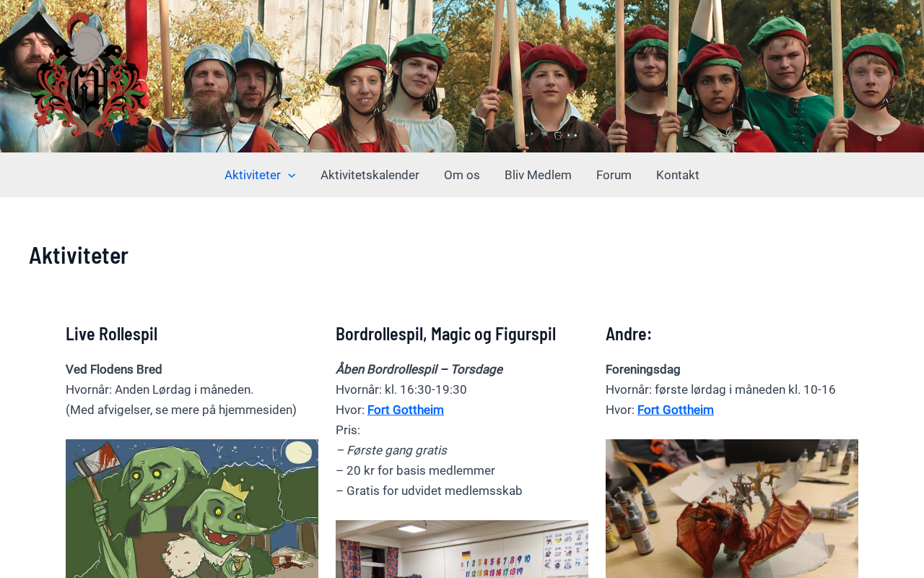Viewport: 924px width, 578px height.
Task: Click 'Hvornår: kl. 16:30-19:30' text
Action: tap(401, 389)
